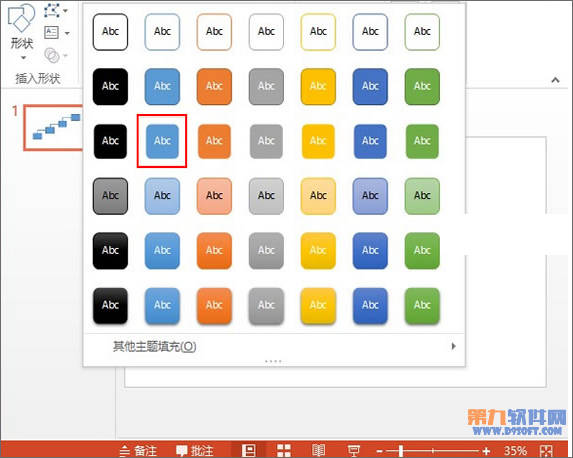Apply third-row orange flat Abc style
573x458 pixels.
pyautogui.click(x=214, y=141)
